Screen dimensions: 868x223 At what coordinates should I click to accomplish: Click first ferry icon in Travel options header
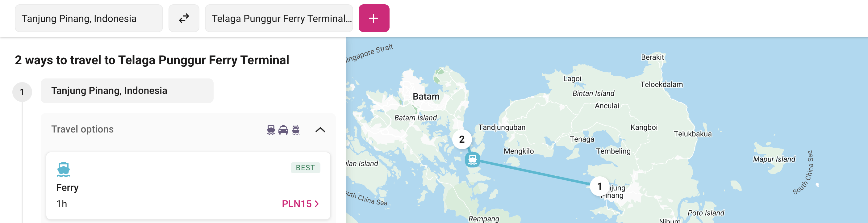271,129
